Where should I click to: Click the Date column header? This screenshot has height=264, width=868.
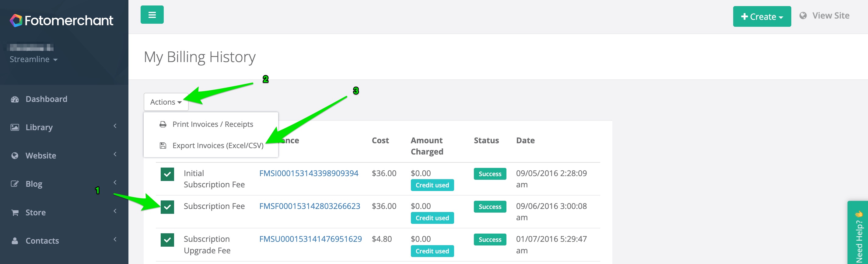tap(525, 141)
